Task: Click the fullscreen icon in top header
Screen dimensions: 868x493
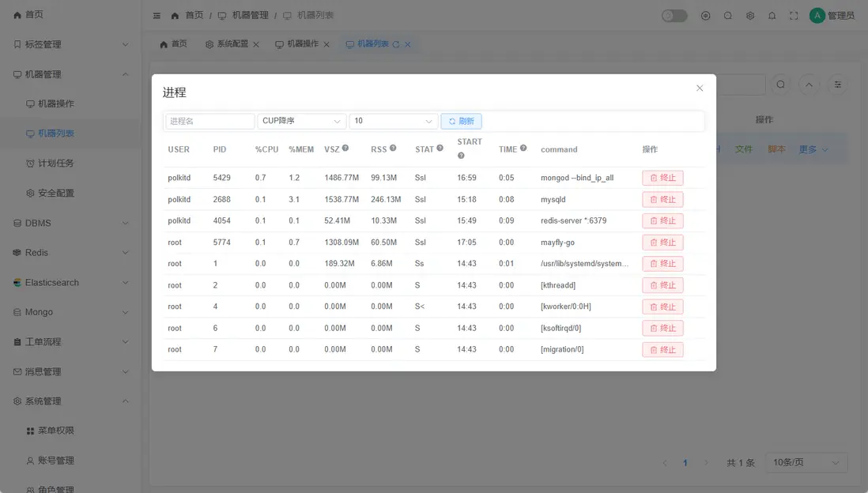Action: (x=794, y=16)
